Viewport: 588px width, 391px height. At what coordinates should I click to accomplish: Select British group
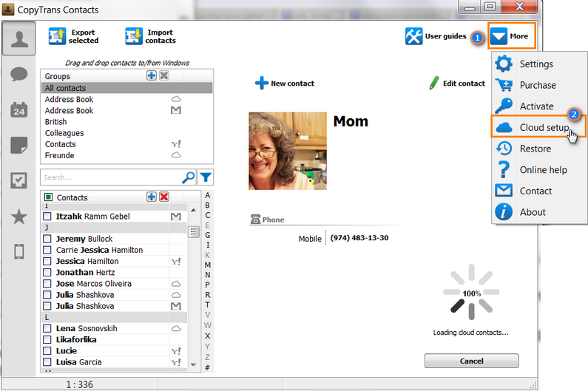point(126,122)
